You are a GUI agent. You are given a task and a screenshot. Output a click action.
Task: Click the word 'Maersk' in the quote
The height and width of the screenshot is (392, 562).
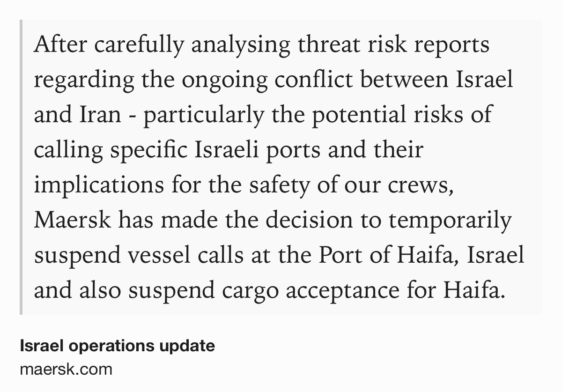(x=73, y=220)
